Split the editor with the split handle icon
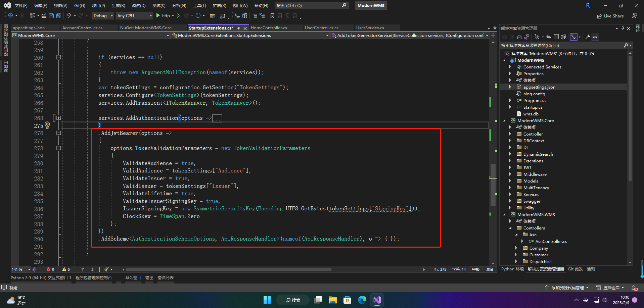 point(493,35)
